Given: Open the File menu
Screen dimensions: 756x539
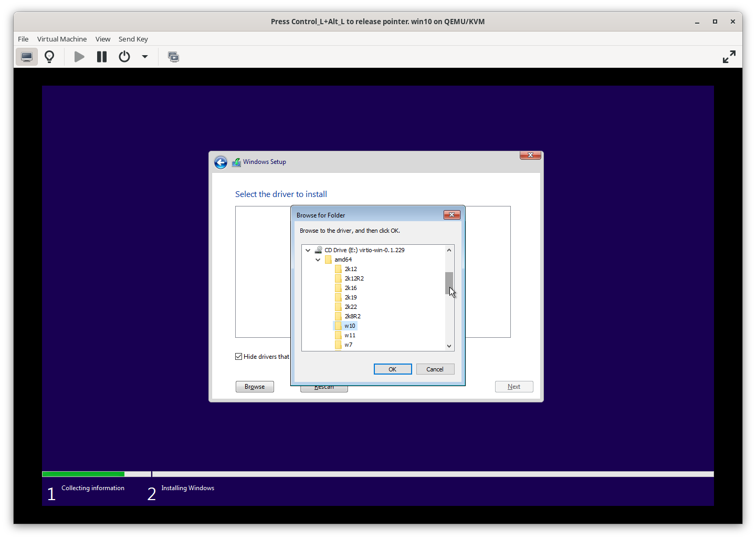Looking at the screenshot, I should pos(23,39).
